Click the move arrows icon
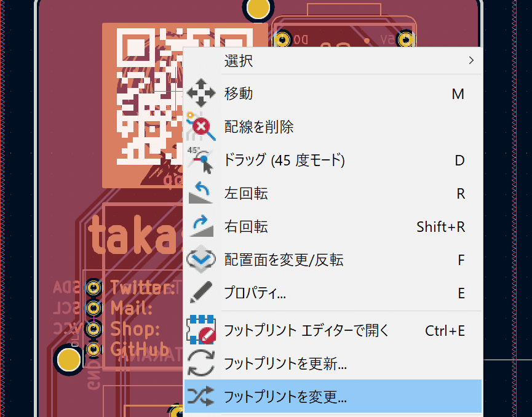This screenshot has height=417, width=532. [201, 93]
